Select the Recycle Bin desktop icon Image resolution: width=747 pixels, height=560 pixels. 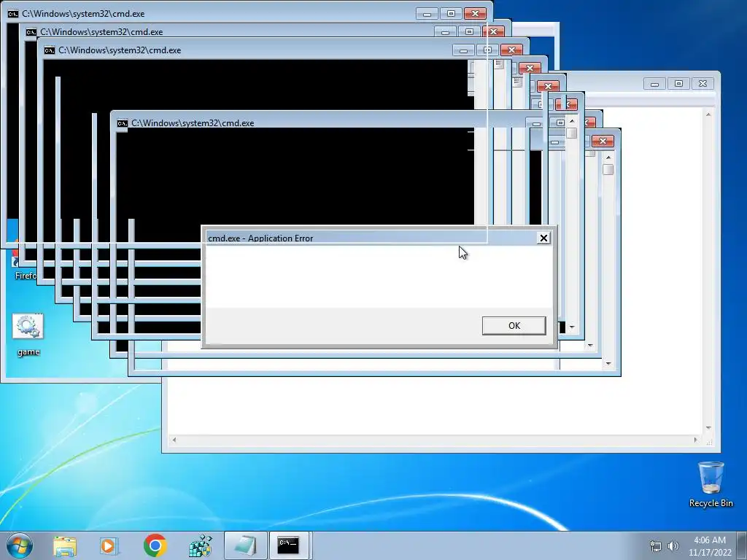[x=711, y=485]
